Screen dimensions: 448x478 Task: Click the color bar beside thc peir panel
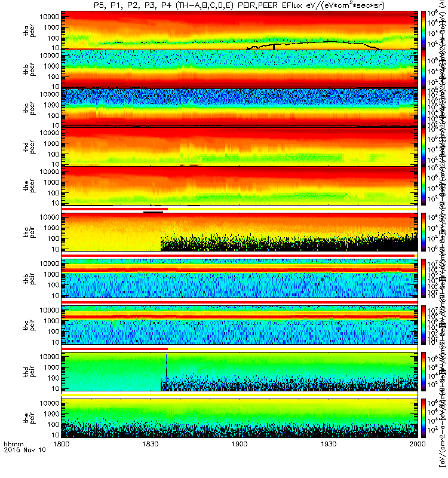[424, 325]
